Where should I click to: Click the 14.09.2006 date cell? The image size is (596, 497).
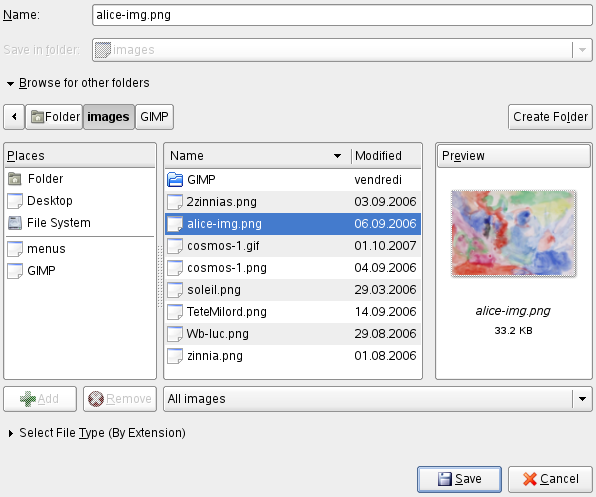click(385, 312)
